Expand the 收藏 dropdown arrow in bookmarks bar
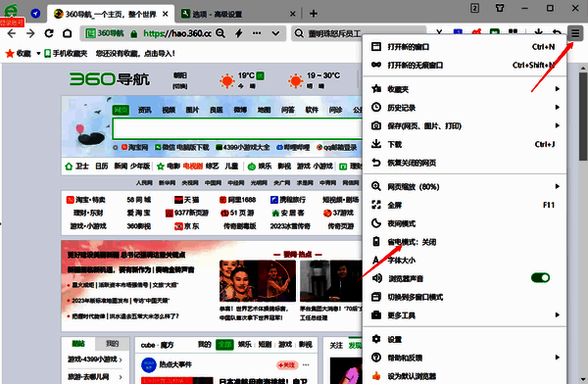 (38, 54)
